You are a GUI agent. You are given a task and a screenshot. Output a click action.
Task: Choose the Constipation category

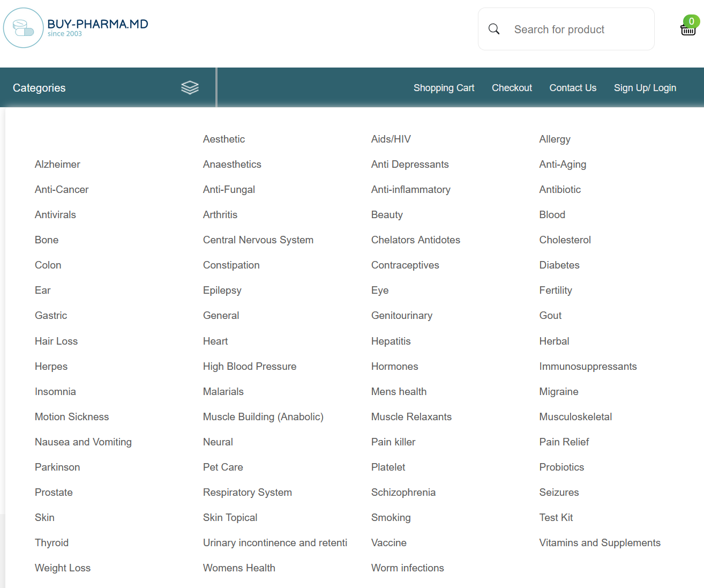click(231, 265)
